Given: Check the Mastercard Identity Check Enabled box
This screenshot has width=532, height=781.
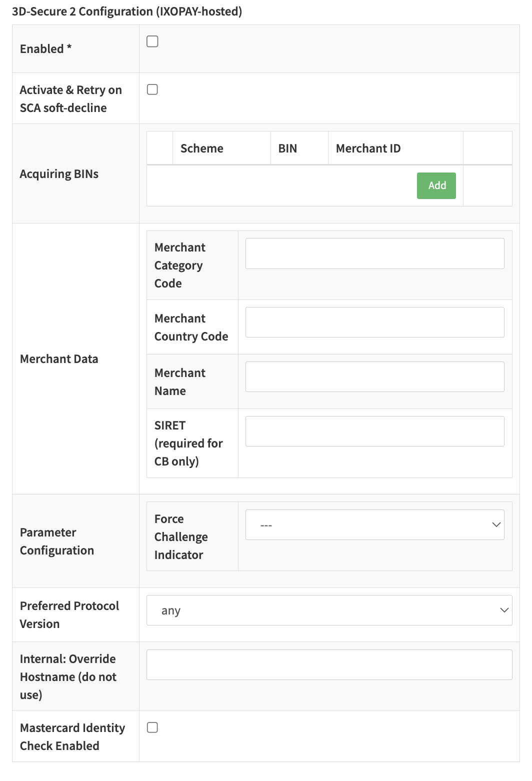Looking at the screenshot, I should click(x=152, y=727).
